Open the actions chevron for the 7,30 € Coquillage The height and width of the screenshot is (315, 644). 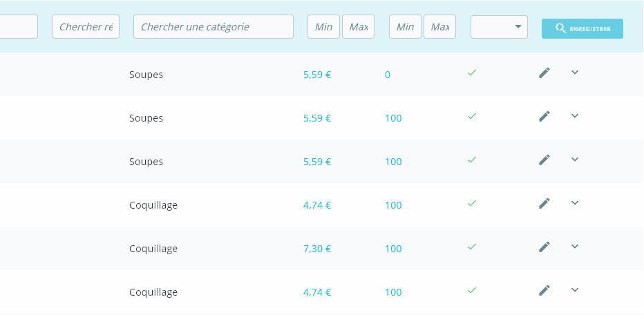coord(575,247)
